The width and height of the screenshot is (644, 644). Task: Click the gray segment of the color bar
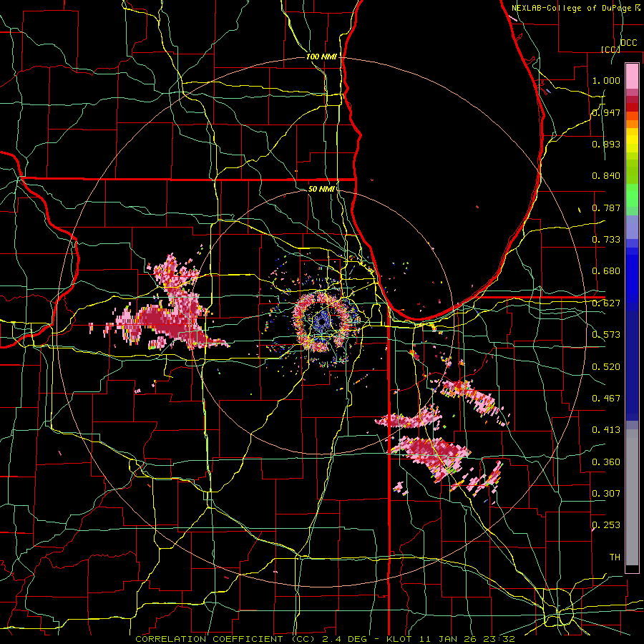[x=632, y=497]
